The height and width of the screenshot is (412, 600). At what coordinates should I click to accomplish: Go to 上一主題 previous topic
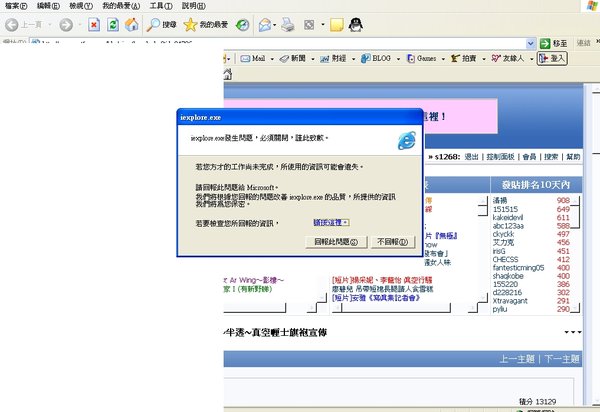click(517, 359)
